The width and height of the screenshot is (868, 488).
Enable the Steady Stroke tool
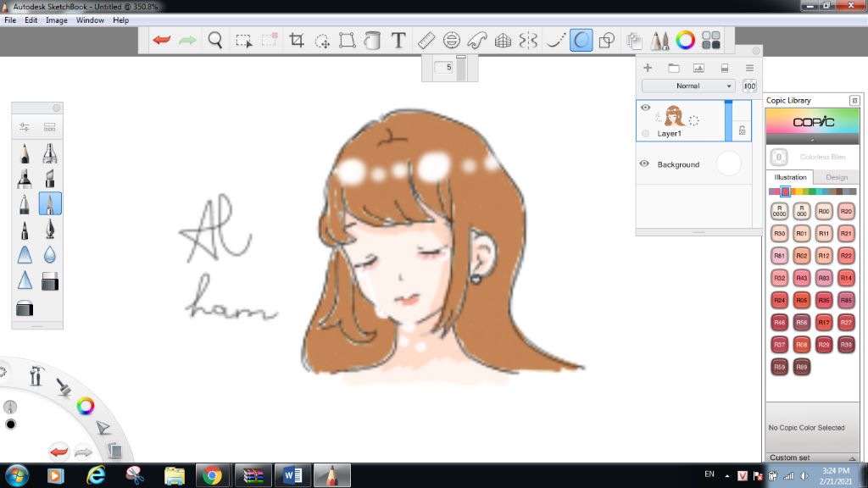click(555, 41)
